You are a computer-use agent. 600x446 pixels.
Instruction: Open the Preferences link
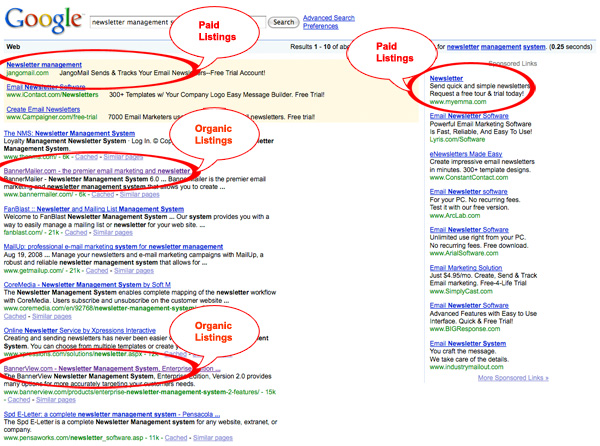coord(321,26)
